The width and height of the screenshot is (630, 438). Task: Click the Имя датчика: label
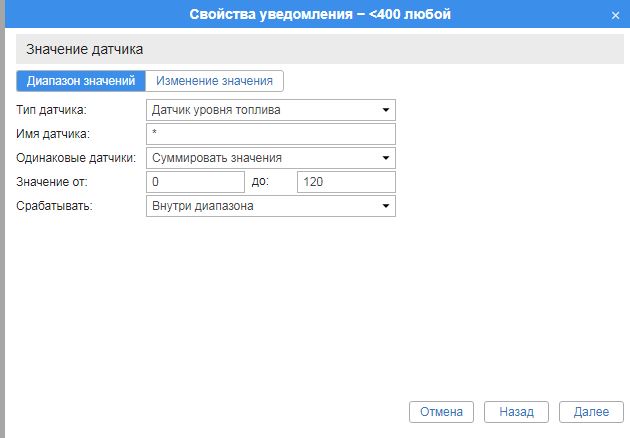click(54, 134)
